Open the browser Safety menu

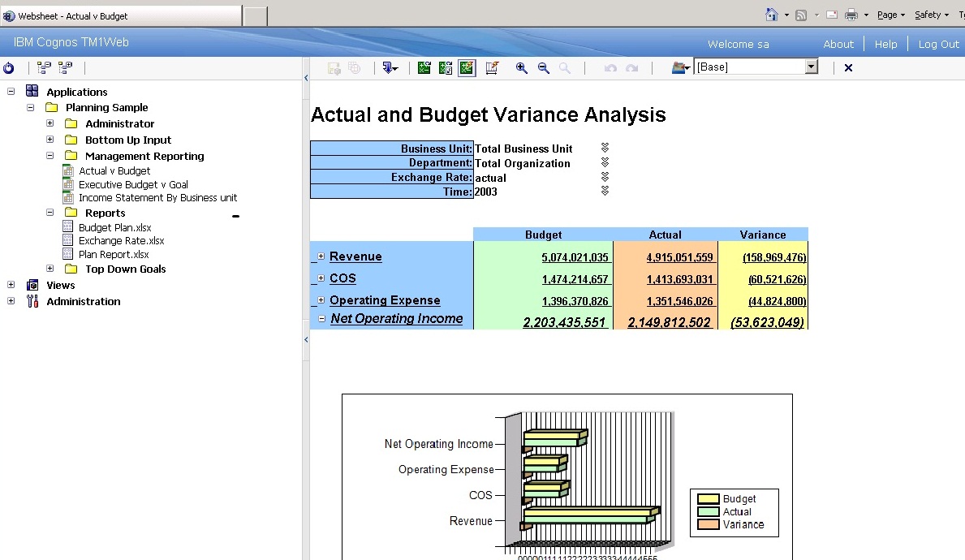931,15
